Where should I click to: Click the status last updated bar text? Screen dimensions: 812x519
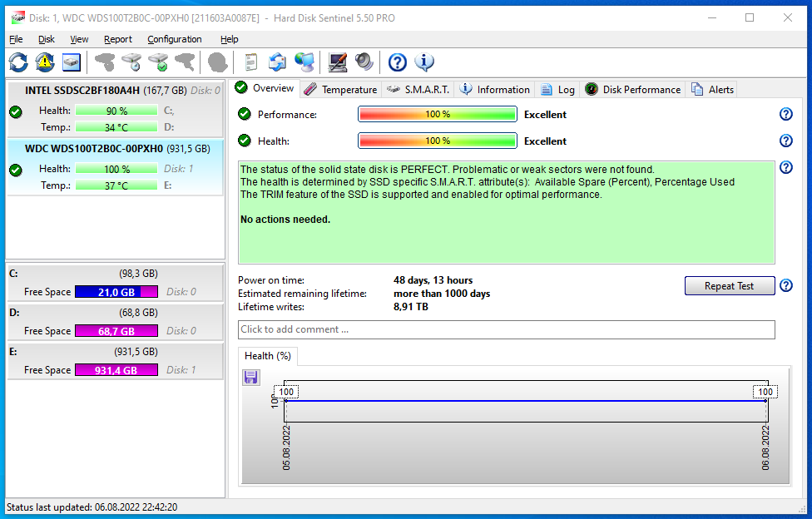[92, 507]
